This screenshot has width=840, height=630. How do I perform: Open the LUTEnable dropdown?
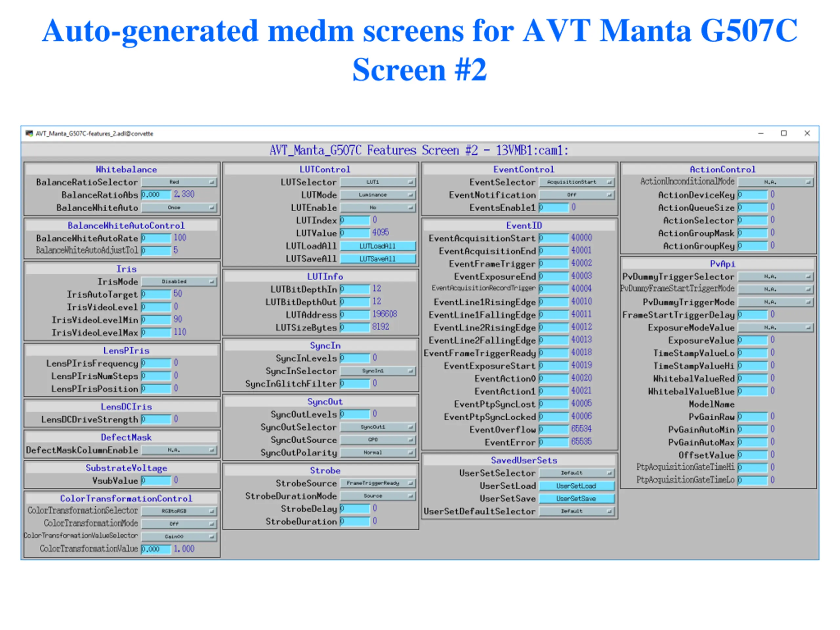click(x=378, y=208)
